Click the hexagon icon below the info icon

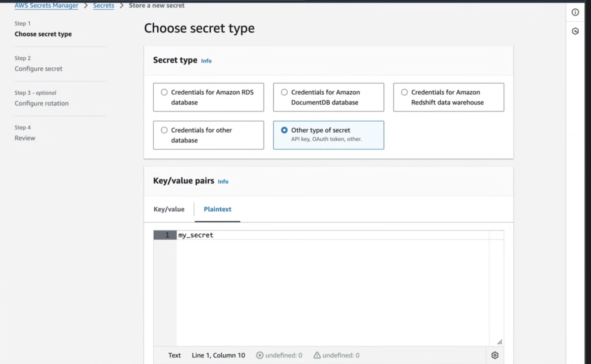tap(575, 31)
